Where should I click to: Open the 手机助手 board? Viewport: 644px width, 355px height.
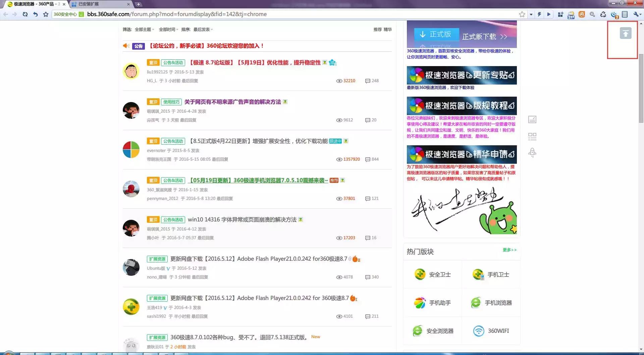(x=433, y=303)
